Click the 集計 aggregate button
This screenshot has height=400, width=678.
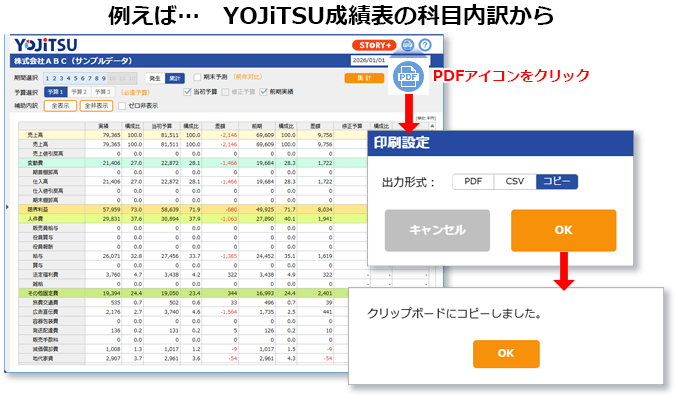click(364, 78)
